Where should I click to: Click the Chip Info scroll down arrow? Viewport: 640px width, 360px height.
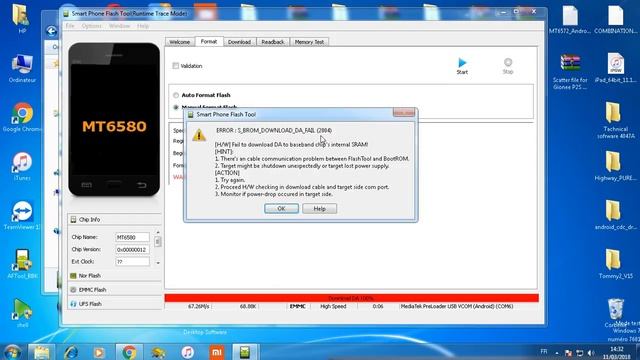158,263
